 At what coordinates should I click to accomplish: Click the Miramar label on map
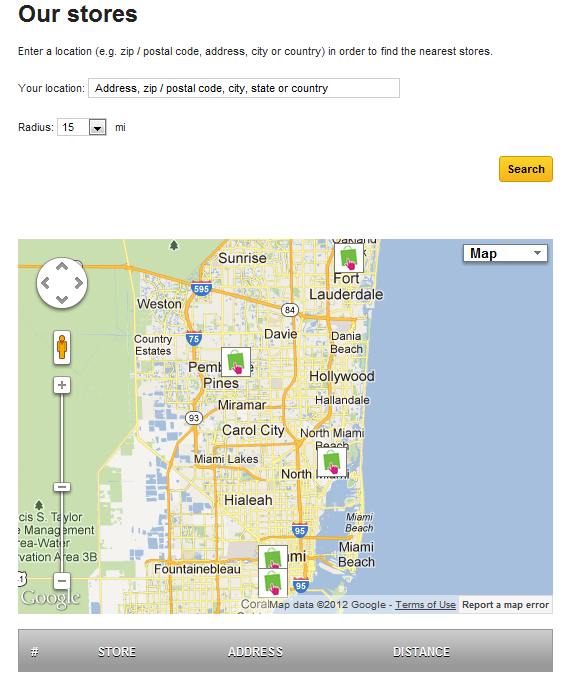point(242,405)
